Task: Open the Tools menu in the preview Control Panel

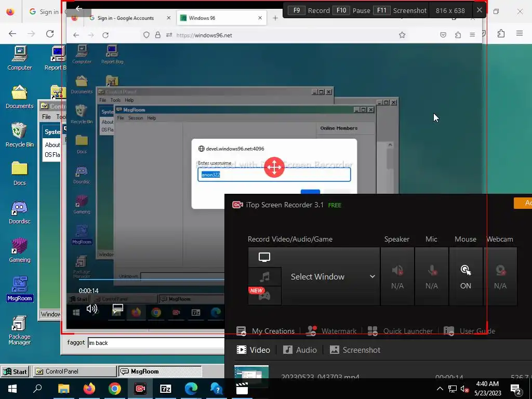Action: [115, 100]
